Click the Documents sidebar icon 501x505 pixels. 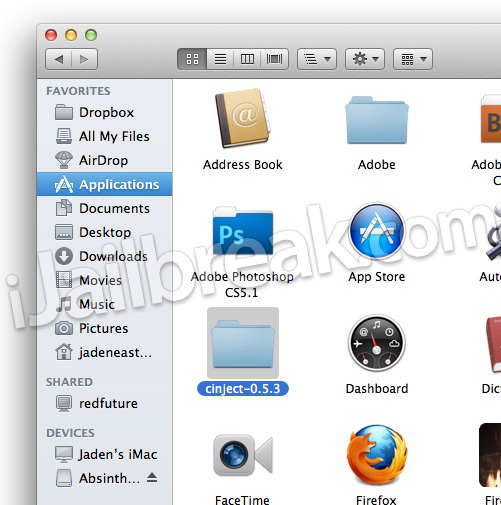(64, 208)
